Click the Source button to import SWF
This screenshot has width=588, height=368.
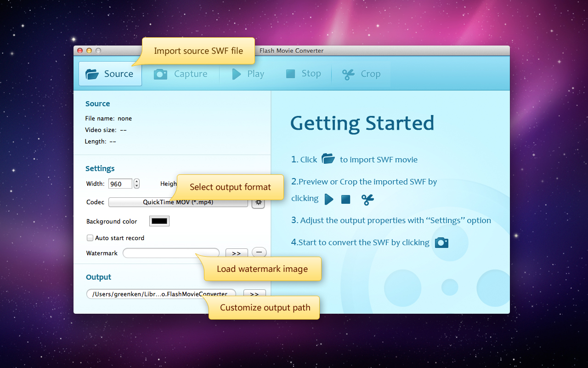(x=110, y=74)
